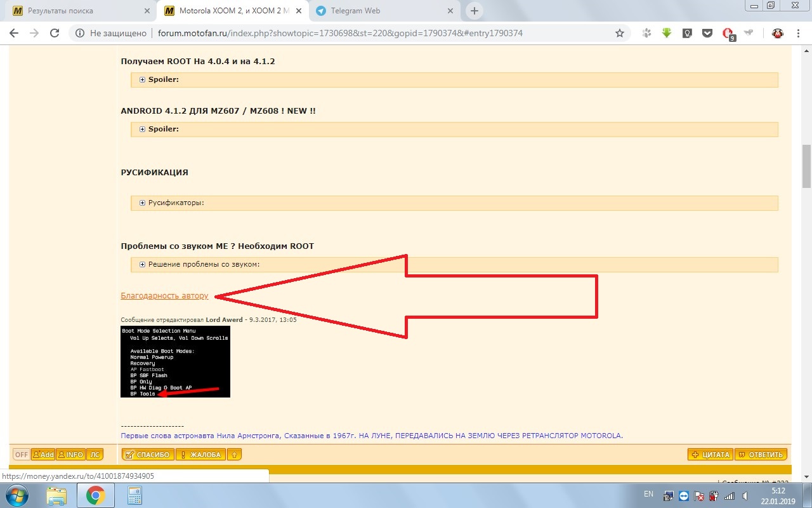812x508 pixels.
Task: Open the network signal tray icon
Action: point(730,496)
